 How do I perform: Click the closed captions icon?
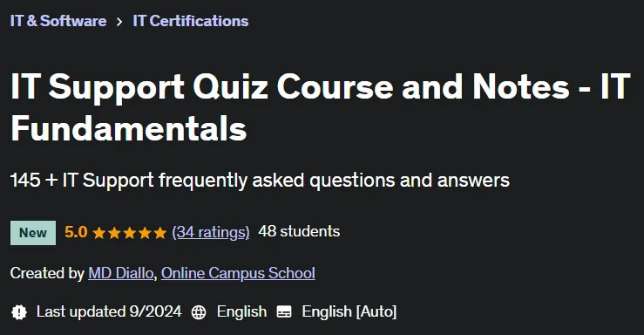(284, 311)
